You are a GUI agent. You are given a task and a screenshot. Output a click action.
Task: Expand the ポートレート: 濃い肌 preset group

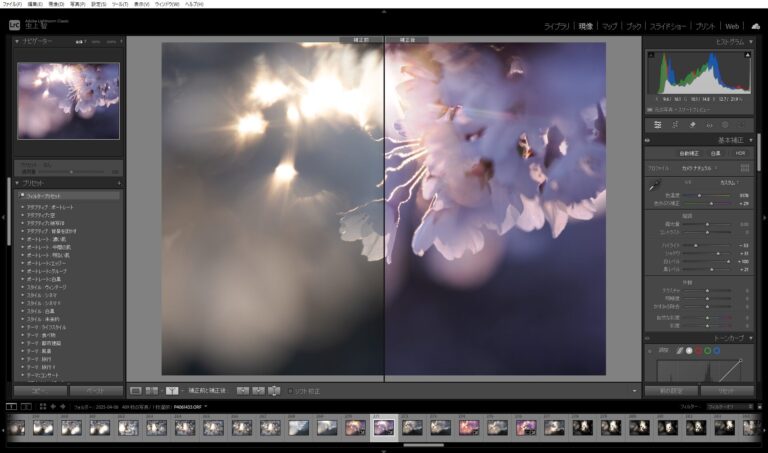pos(23,239)
